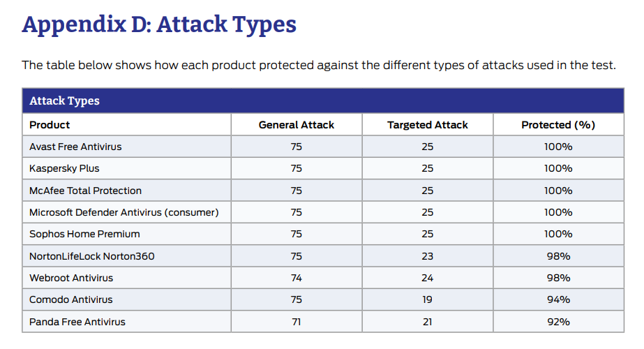Click the Product column header

pos(50,125)
